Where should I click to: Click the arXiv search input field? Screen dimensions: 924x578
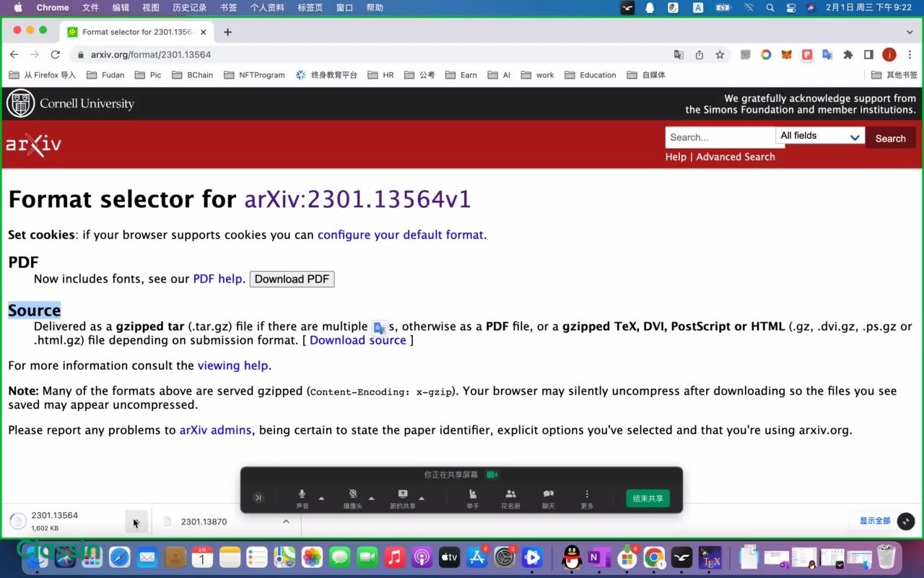pos(720,137)
